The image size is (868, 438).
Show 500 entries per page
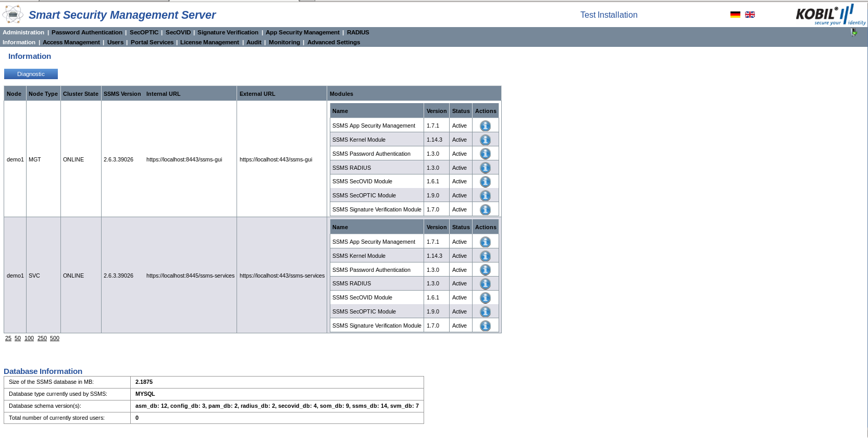pos(55,338)
